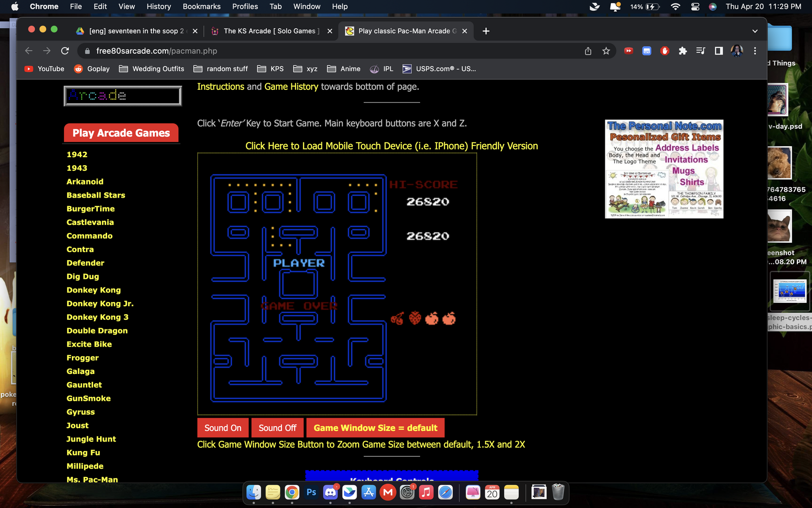
Task: Turn game sound on
Action: pos(223,428)
